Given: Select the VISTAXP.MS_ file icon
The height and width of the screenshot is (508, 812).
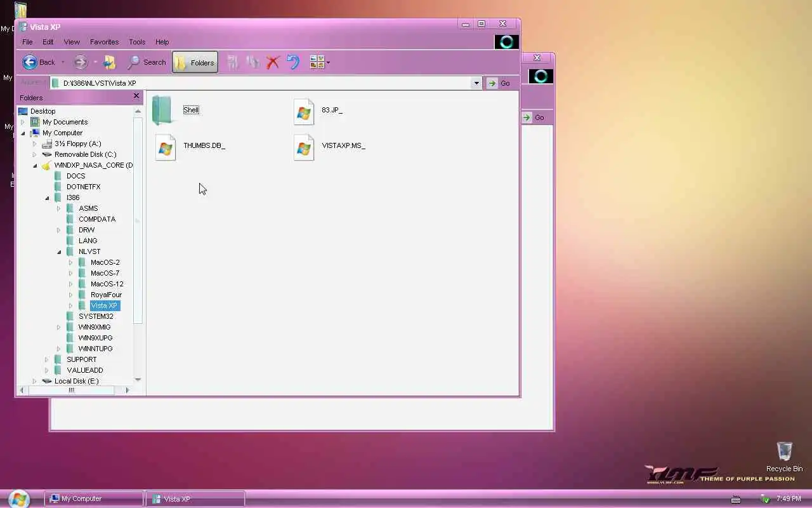Looking at the screenshot, I should [304, 147].
